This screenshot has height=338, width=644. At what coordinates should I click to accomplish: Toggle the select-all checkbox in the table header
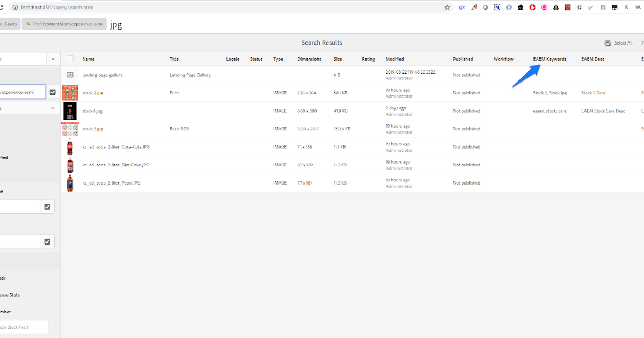click(69, 59)
